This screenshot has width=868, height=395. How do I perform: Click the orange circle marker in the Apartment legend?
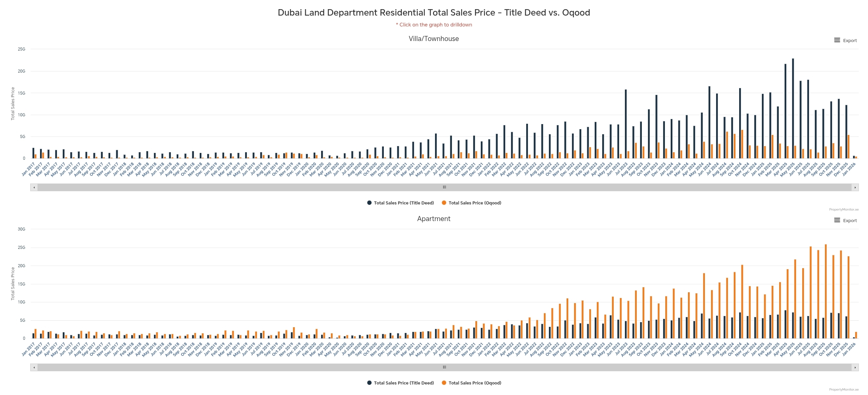click(445, 383)
